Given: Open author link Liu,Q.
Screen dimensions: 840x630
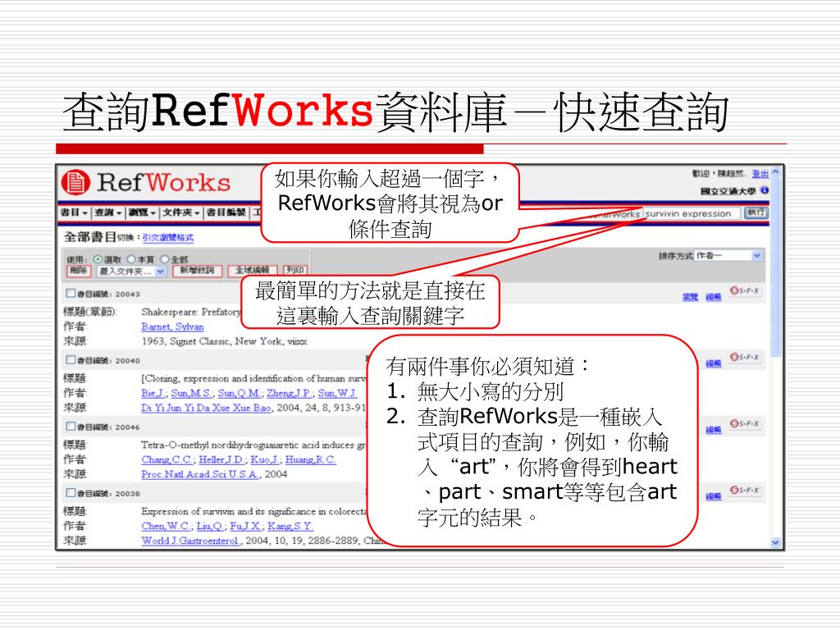Looking at the screenshot, I should [x=209, y=526].
